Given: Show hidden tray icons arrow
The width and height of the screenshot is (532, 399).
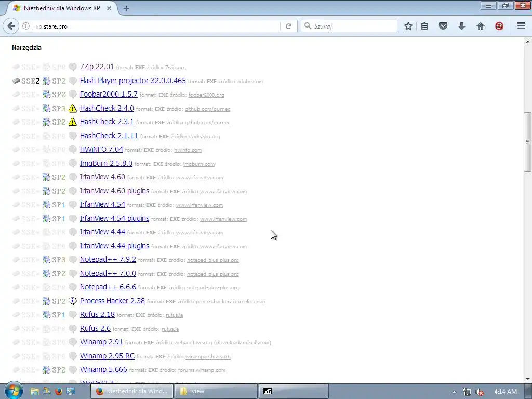Looking at the screenshot, I should (x=454, y=392).
